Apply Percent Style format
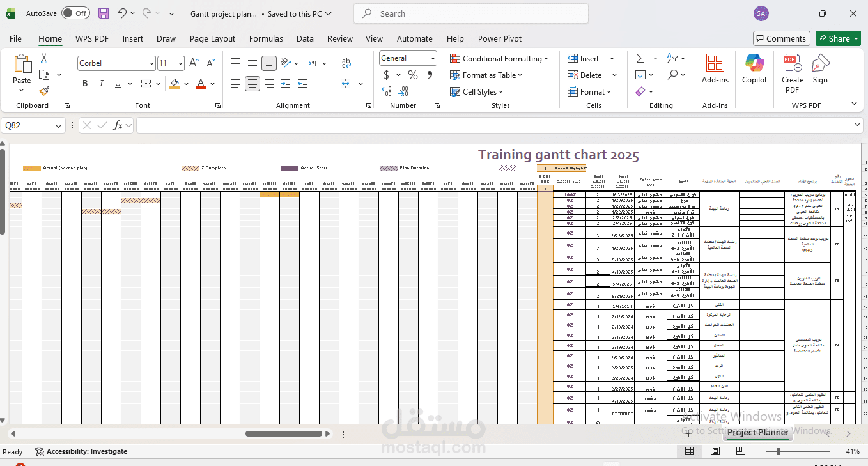 413,75
